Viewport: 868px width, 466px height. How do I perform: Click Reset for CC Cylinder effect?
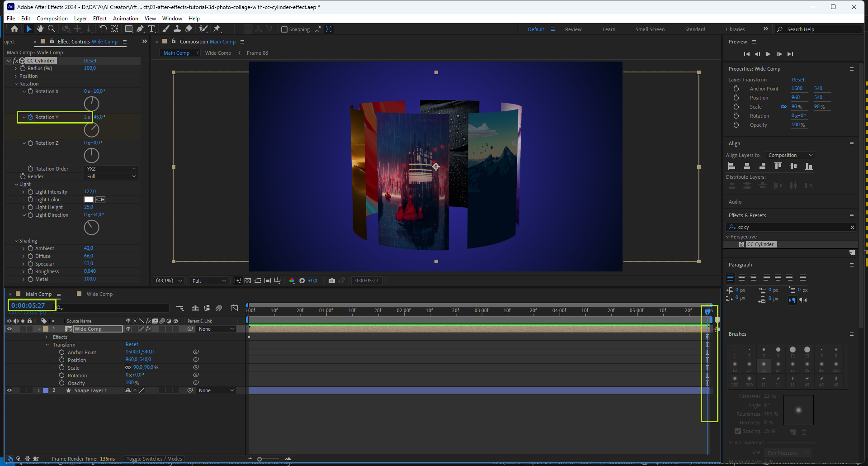click(x=90, y=61)
